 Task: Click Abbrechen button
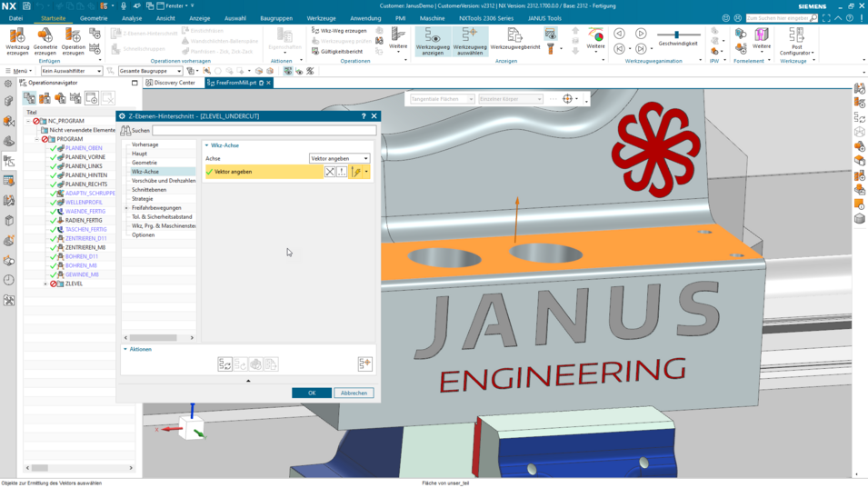pyautogui.click(x=354, y=393)
